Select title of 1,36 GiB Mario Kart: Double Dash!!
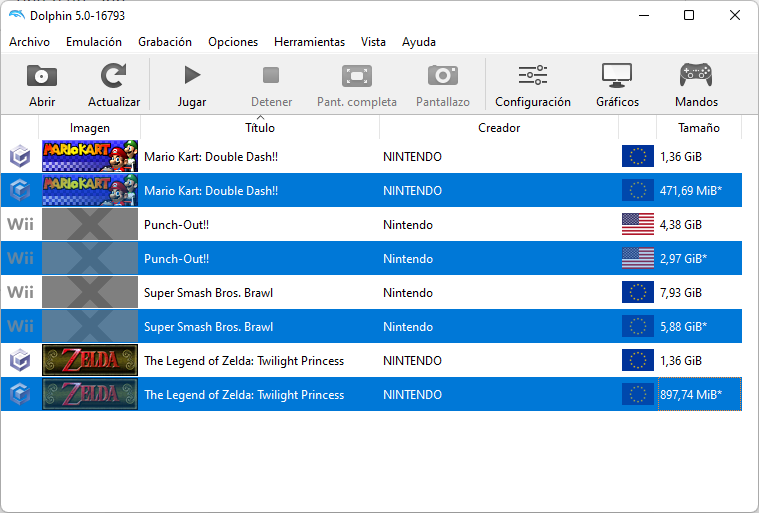The image size is (759, 513). (211, 157)
